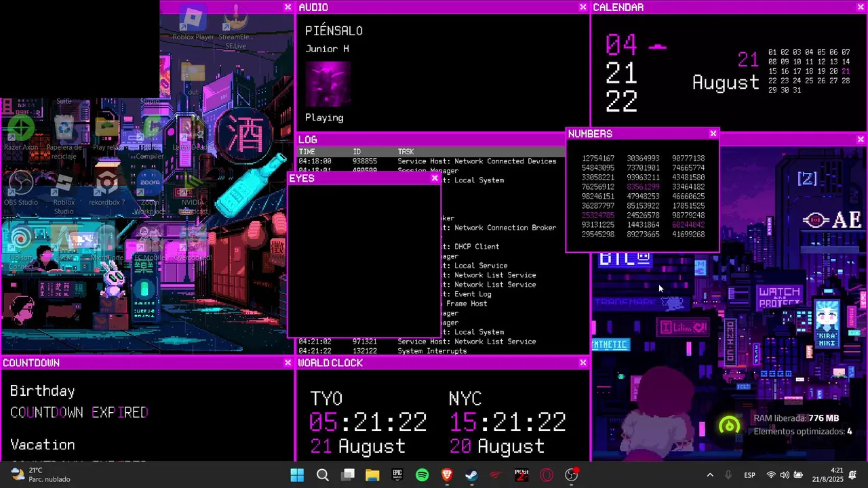Screen dimensions: 868x488
Task: Open OBS Studio from the taskbar
Action: point(572,475)
